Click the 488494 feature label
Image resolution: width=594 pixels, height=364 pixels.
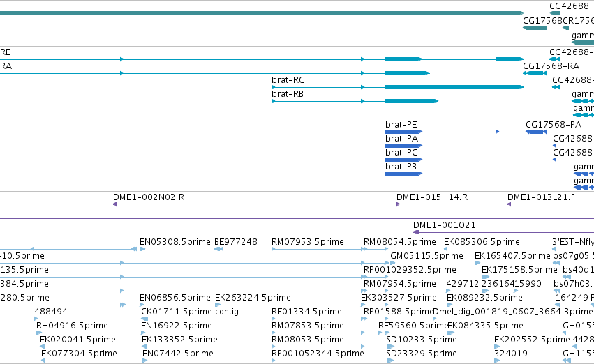51,312
